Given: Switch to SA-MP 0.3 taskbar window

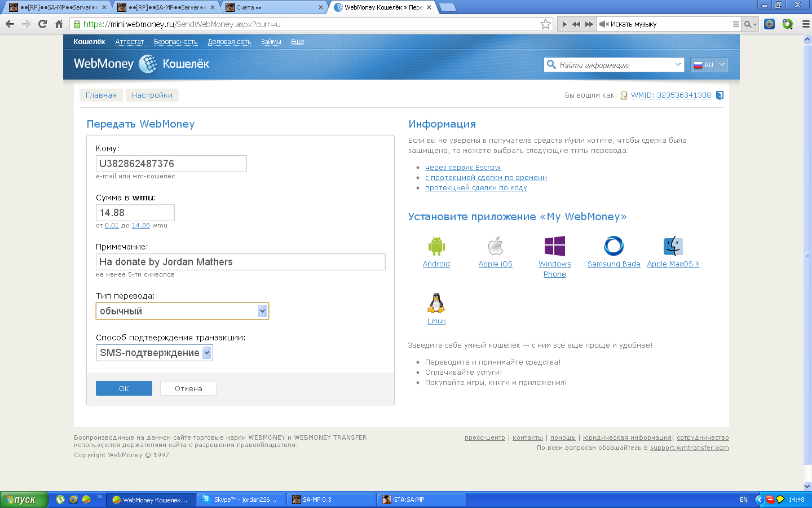Looking at the screenshot, I should click(x=332, y=500).
